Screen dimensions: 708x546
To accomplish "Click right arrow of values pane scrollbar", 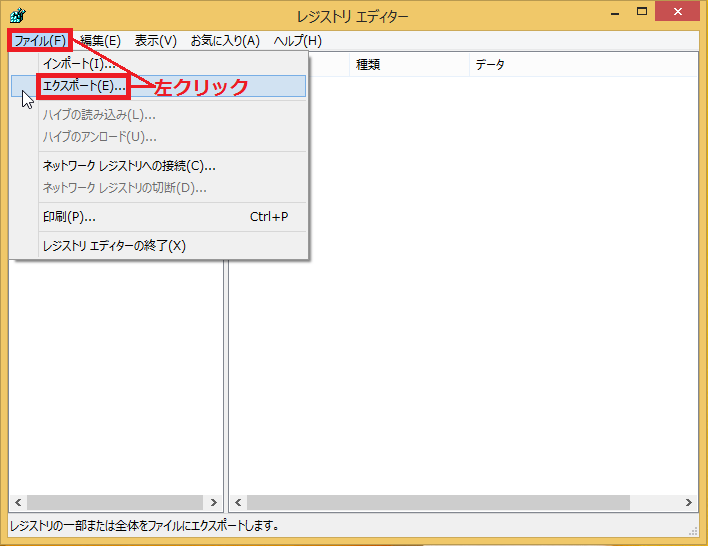I will [x=689, y=502].
